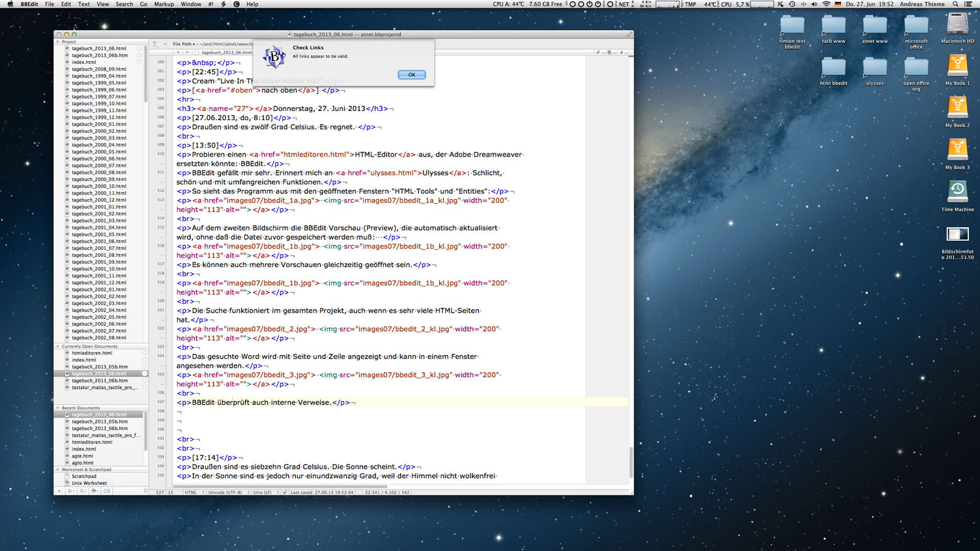Open Scratchpad in the sidebar
The image size is (980, 551).
(x=84, y=477)
